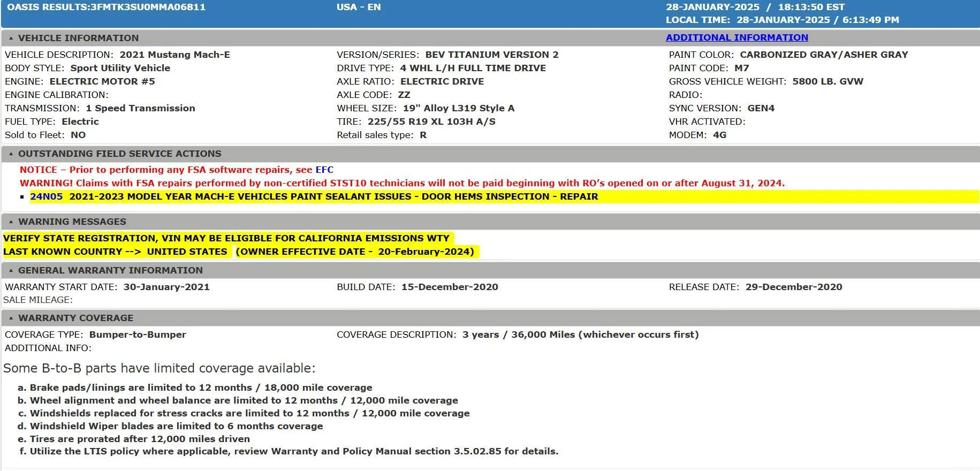
Task: Click the Warranty Start Date 30-January-2021
Action: coord(166,287)
